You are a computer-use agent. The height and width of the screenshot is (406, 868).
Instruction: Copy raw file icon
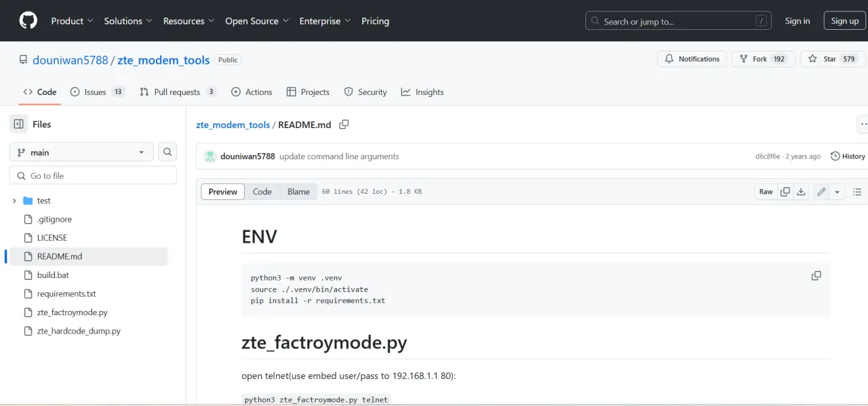785,192
